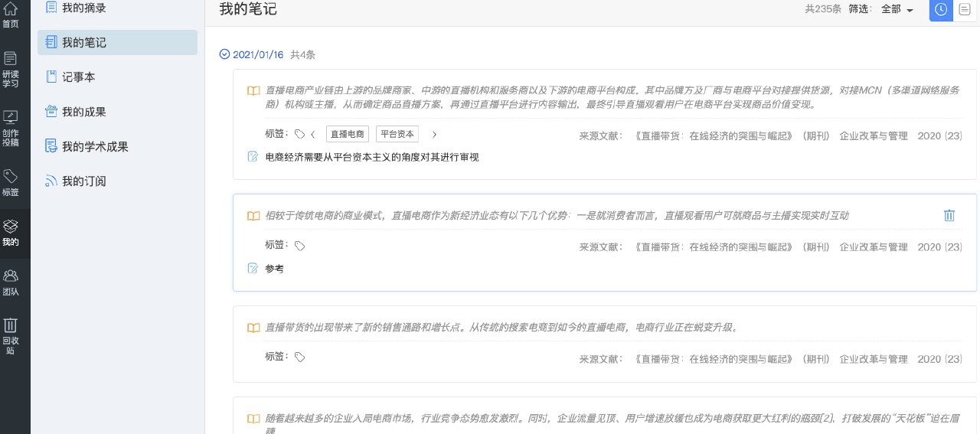
Task: Click the 平台资本 tag
Action: [x=397, y=134]
